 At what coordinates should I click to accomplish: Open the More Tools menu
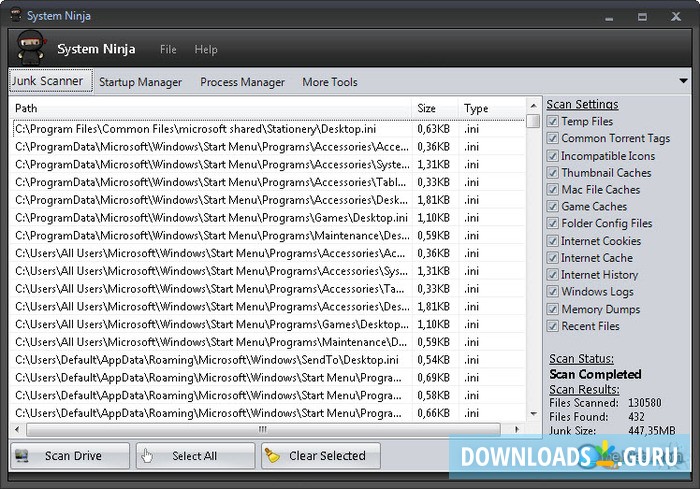(329, 82)
